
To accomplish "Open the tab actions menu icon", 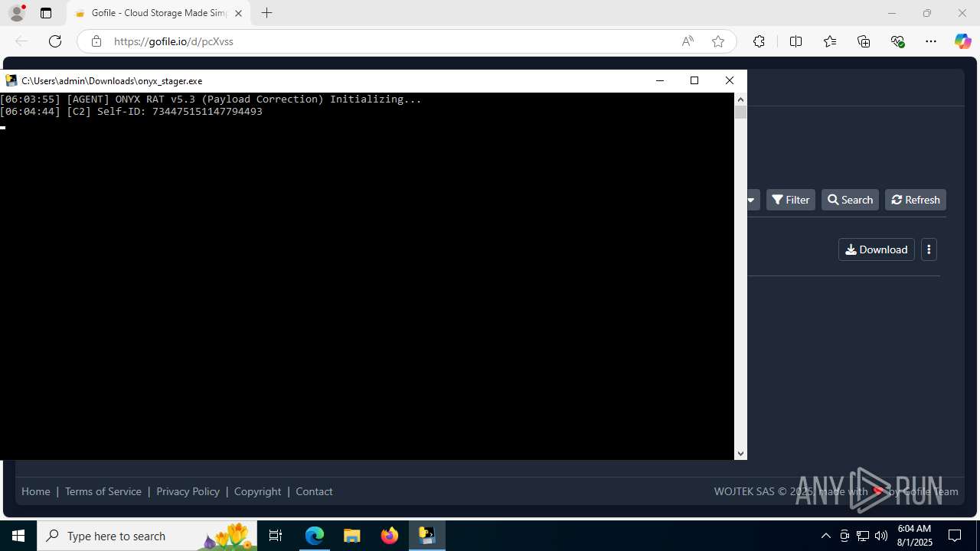I will (46, 13).
